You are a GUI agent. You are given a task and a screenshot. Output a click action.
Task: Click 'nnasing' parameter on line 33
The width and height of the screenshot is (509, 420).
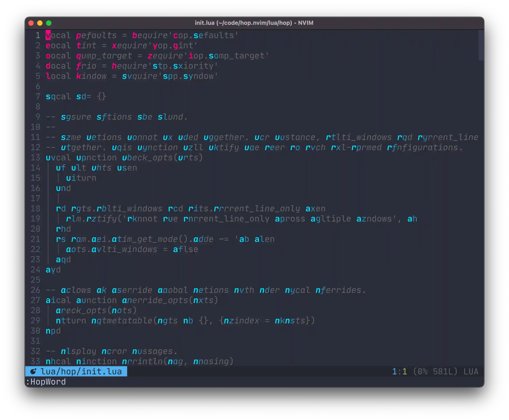pos(211,361)
